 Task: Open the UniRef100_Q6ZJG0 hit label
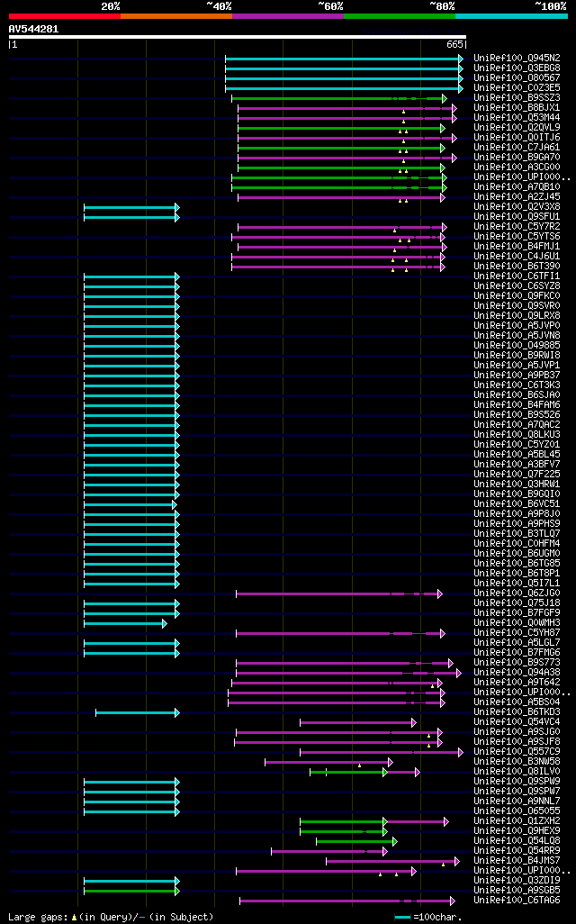coord(517,593)
